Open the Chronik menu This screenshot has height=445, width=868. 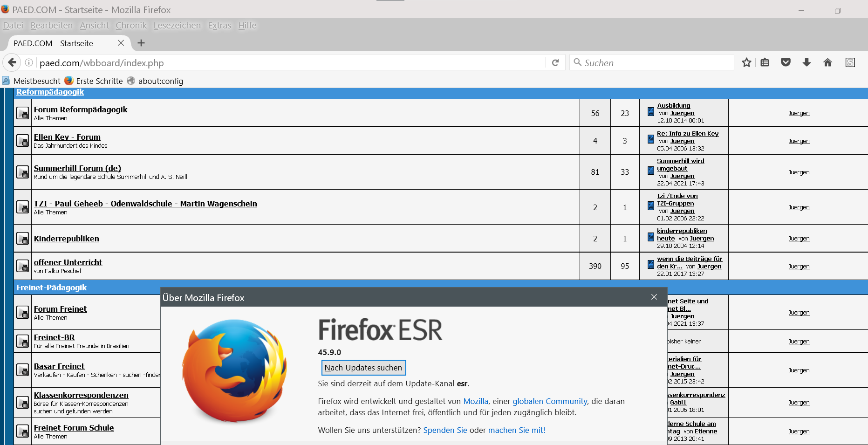click(131, 26)
